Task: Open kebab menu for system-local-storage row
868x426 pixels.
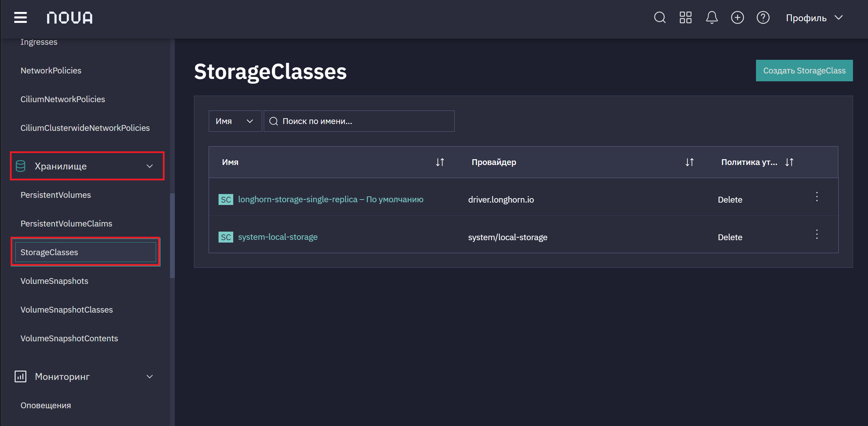Action: (817, 234)
